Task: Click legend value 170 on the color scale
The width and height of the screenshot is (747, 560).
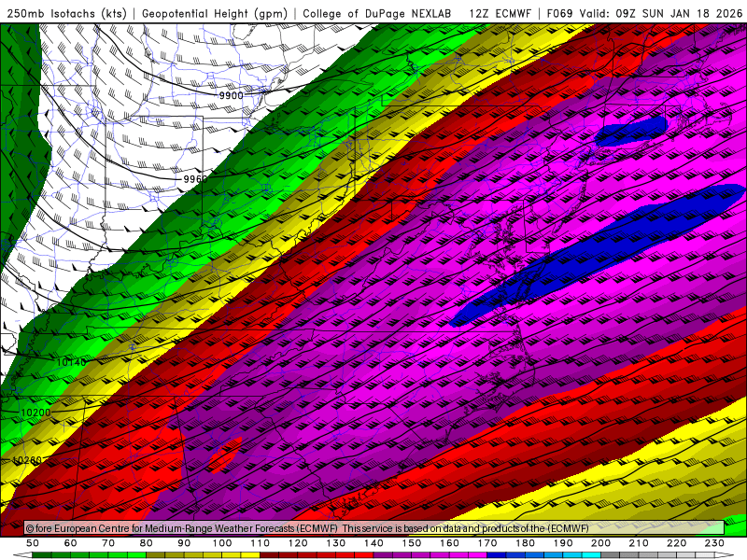Action: pyautogui.click(x=487, y=543)
